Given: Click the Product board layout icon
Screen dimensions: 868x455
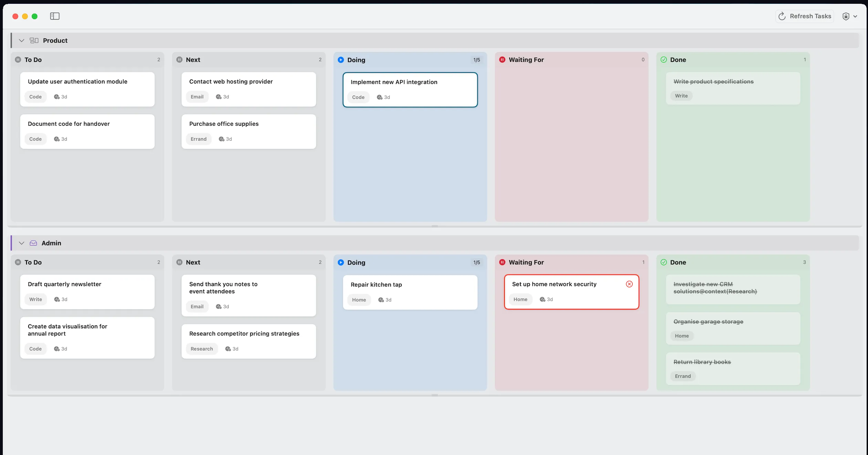Looking at the screenshot, I should coord(34,40).
